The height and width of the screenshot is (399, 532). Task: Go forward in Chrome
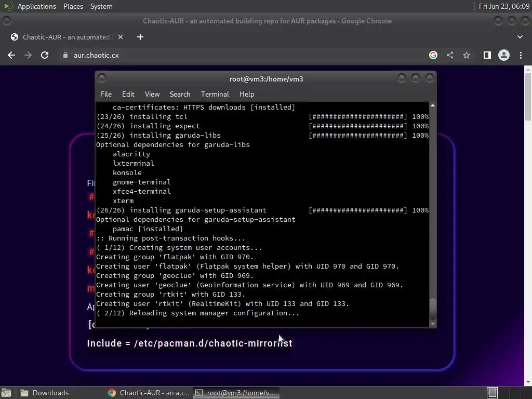coord(28,55)
